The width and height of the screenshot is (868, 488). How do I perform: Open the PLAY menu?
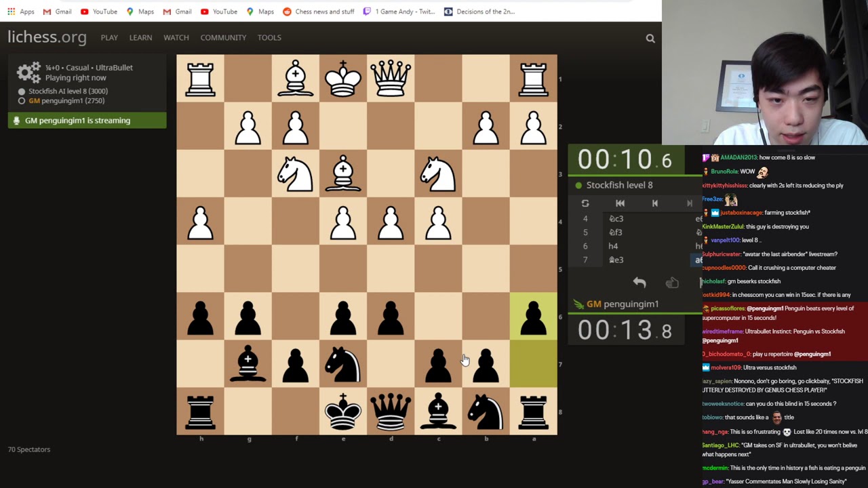[x=109, y=37]
